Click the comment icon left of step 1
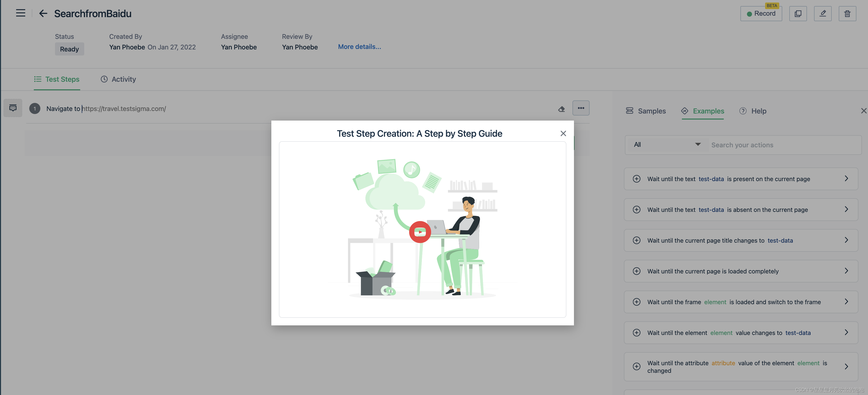This screenshot has width=868, height=395. 13,108
